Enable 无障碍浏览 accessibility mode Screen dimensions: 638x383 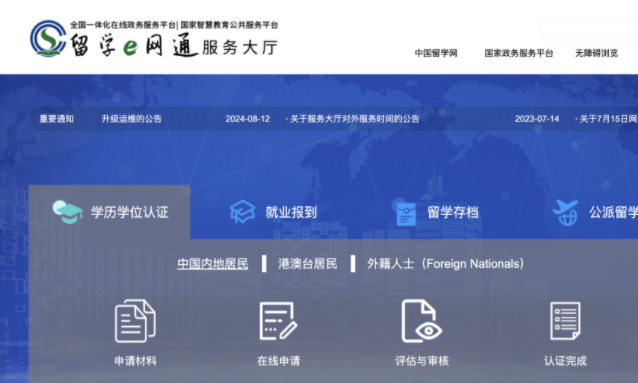tap(596, 53)
